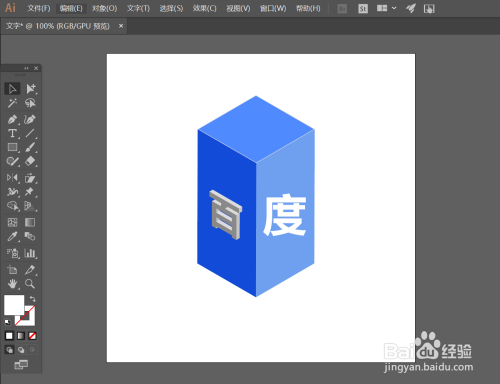Enable Draw Behind mode
The image size is (500, 384).
(x=21, y=350)
